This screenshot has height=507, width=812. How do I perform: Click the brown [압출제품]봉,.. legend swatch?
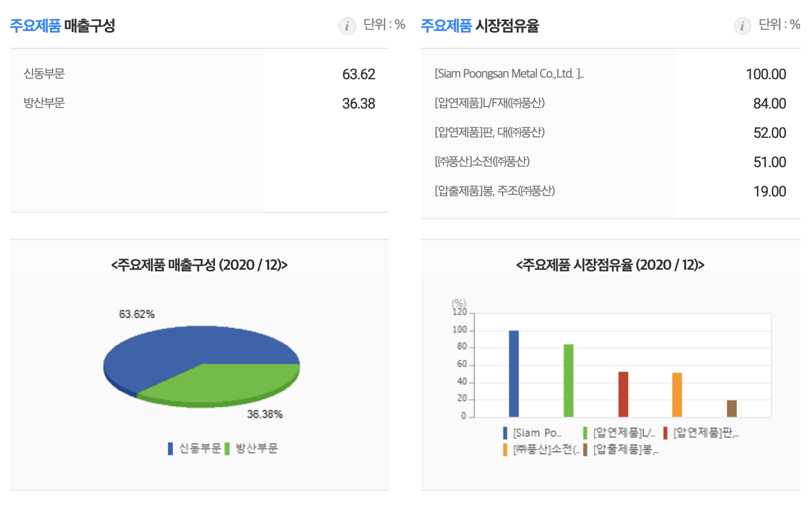tap(585, 449)
